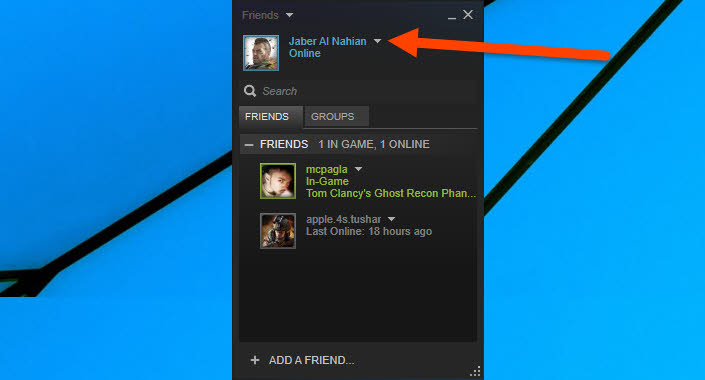The height and width of the screenshot is (380, 705).
Task: Click mcpagla's avatar thumbnail
Action: click(278, 181)
